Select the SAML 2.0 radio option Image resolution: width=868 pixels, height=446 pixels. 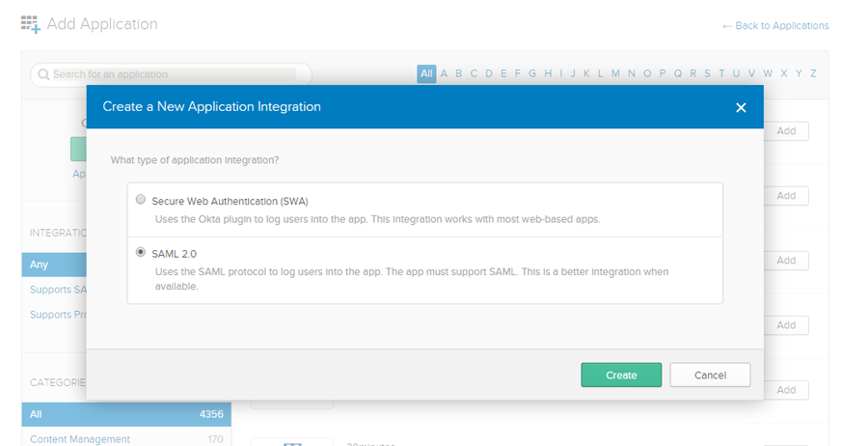coord(141,252)
